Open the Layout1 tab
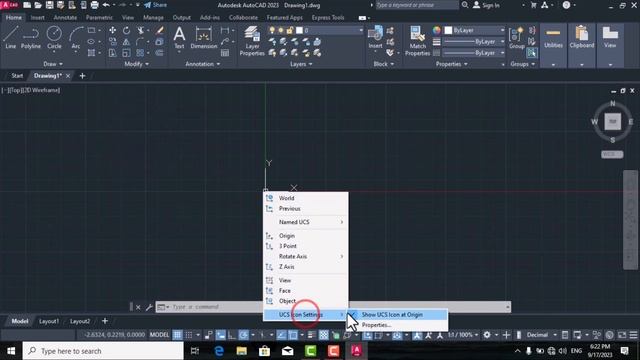Screen dimensions: 640x360 [49, 321]
